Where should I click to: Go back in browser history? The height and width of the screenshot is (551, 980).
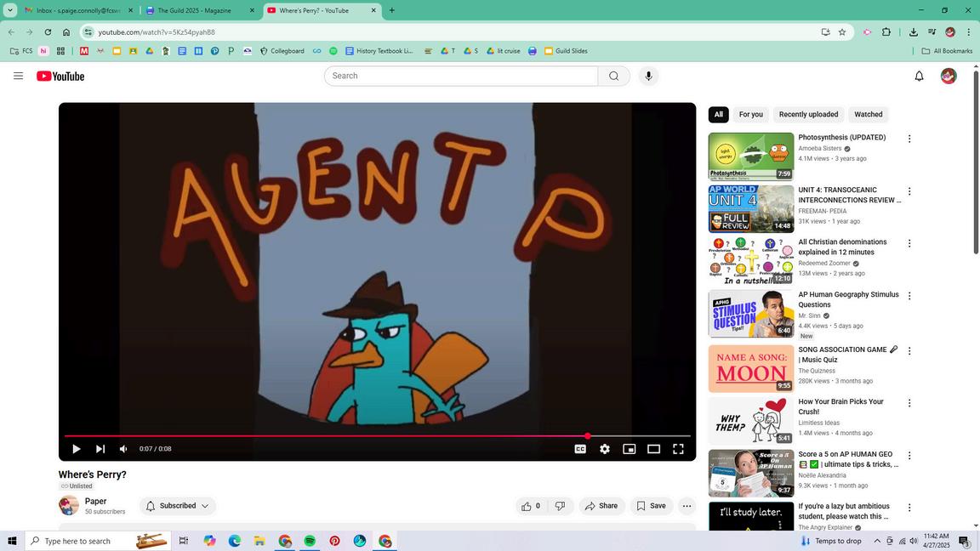(x=11, y=31)
